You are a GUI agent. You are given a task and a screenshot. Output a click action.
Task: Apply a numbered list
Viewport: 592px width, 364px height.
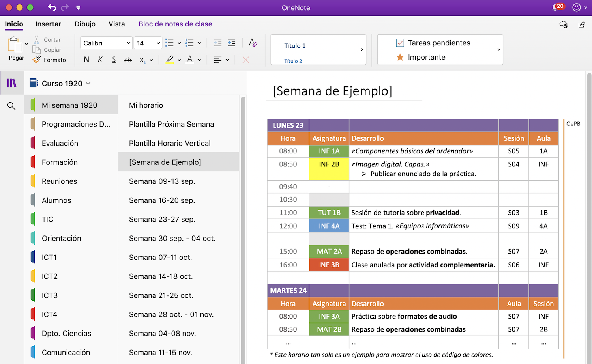190,43
